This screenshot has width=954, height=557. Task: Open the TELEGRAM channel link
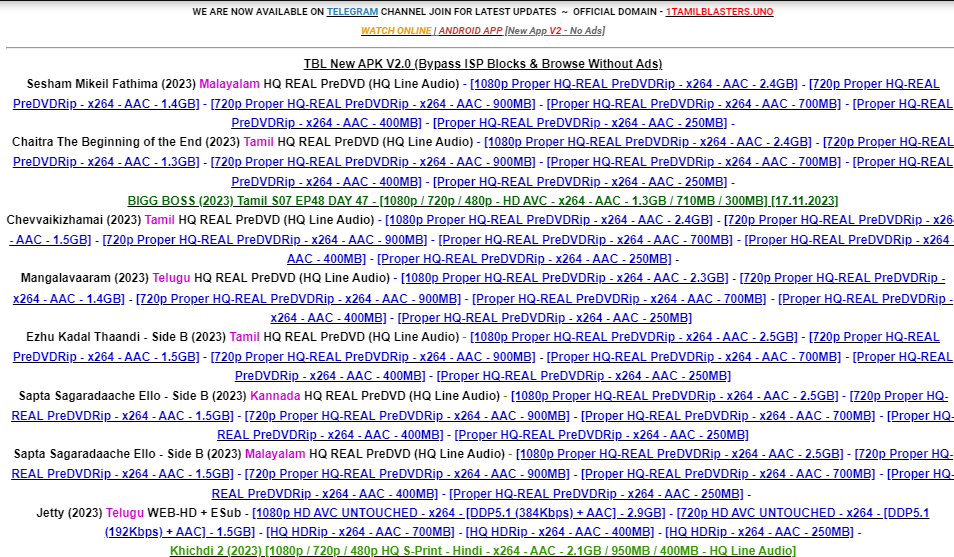(x=352, y=12)
